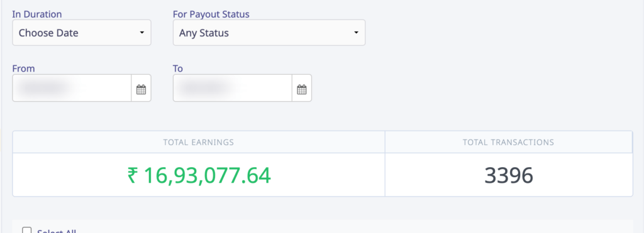Image resolution: width=644 pixels, height=233 pixels.
Task: Click the 'From' field label
Action: point(23,68)
